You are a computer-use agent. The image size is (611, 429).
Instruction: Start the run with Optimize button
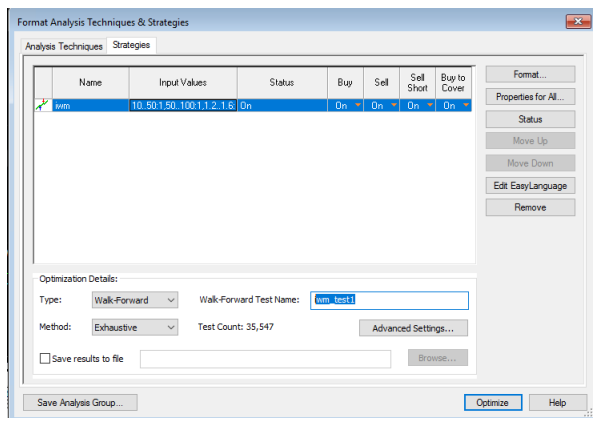pyautogui.click(x=492, y=402)
